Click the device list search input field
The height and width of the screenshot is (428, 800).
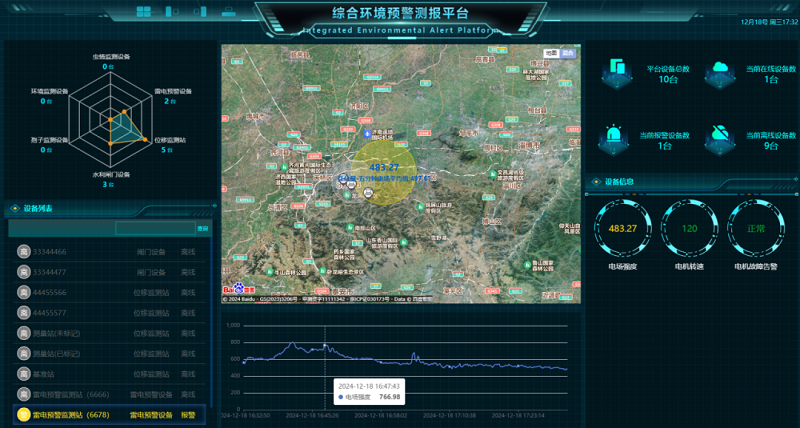tap(154, 229)
